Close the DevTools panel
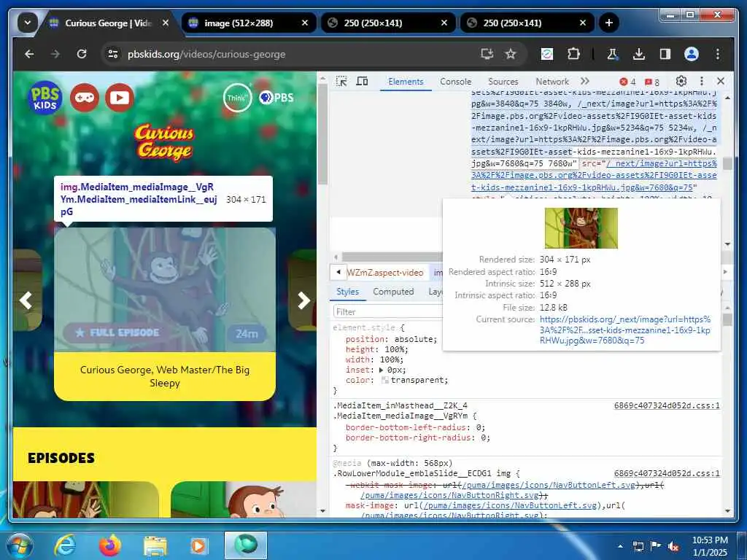 tap(721, 82)
